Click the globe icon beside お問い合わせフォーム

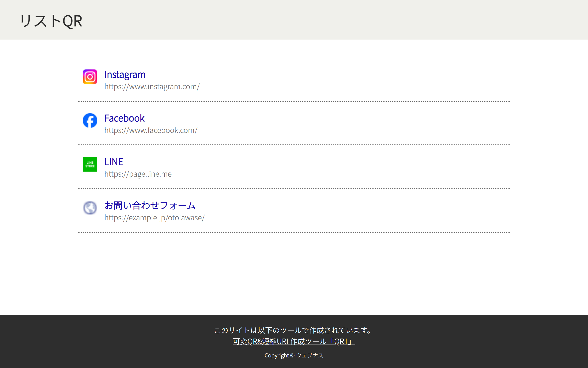click(90, 208)
